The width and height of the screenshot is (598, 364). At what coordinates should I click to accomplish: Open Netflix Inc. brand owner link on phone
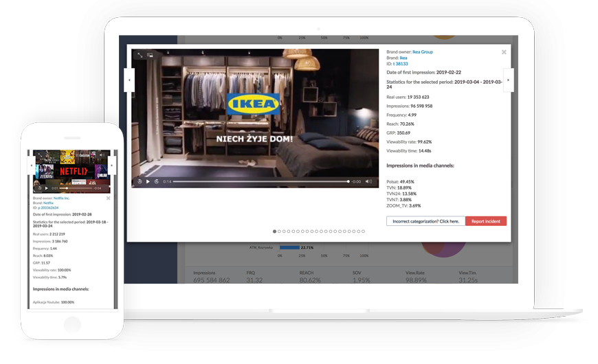pos(61,198)
